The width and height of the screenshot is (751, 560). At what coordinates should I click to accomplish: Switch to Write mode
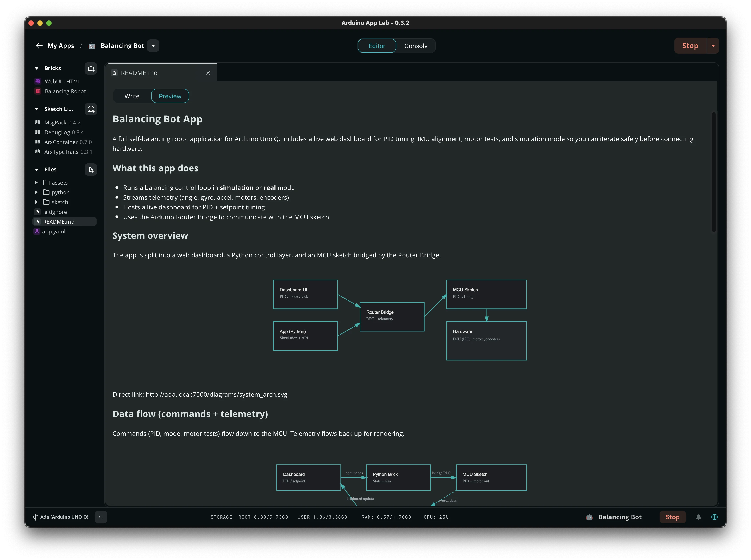coord(132,96)
